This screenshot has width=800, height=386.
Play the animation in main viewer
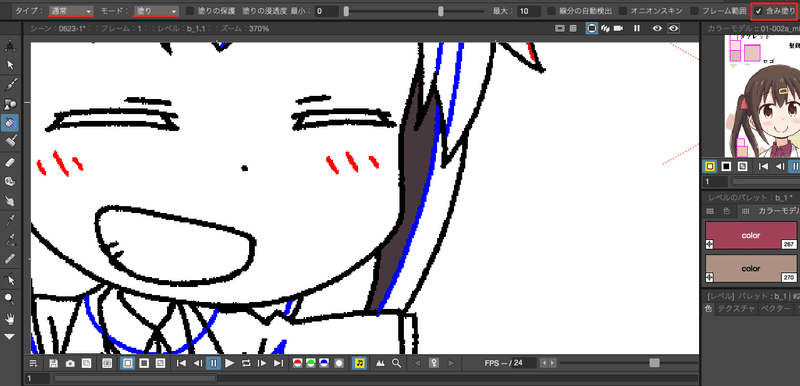tap(230, 363)
